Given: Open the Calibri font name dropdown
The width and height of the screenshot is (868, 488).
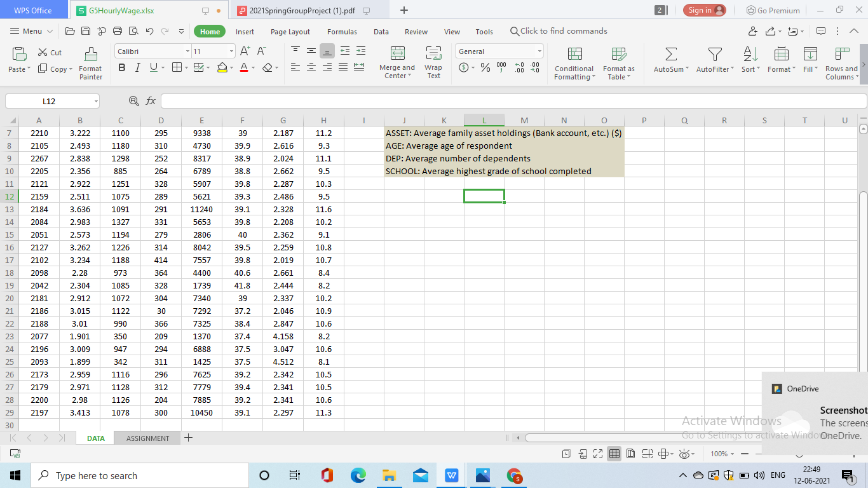Looking at the screenshot, I should [x=187, y=51].
